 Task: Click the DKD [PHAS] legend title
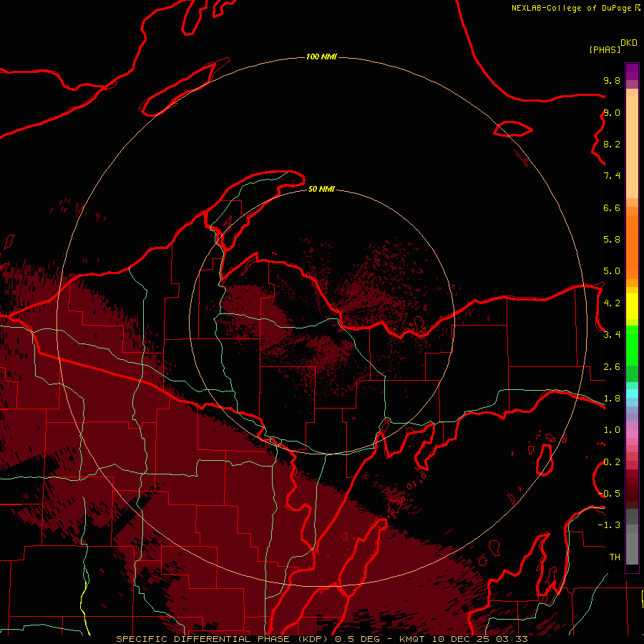click(x=613, y=46)
